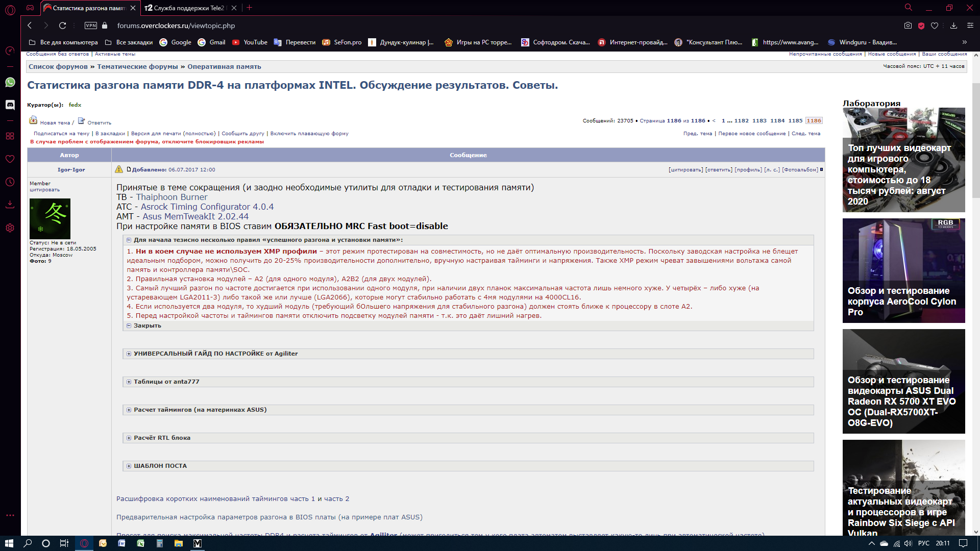Expand УНИВЕРСАЛЬНЫЙ ГАЙД ПО НАСТРОЙКЕ spoiler

pos(215,354)
